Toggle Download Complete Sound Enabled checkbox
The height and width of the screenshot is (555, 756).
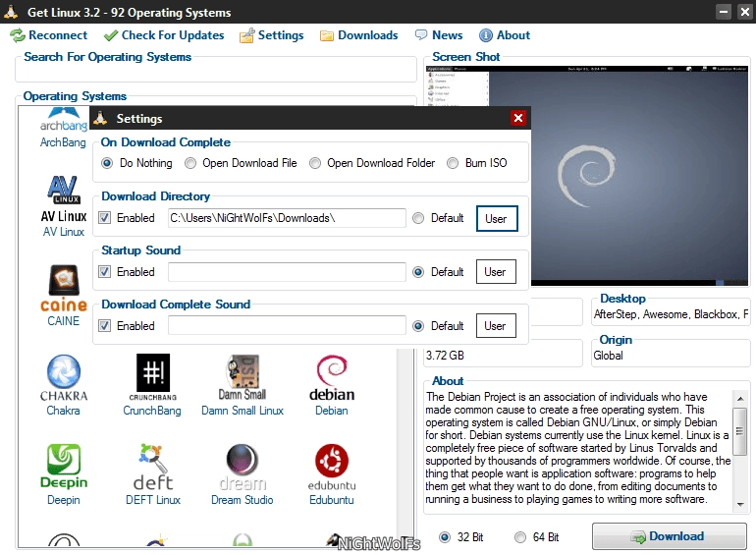tap(105, 326)
